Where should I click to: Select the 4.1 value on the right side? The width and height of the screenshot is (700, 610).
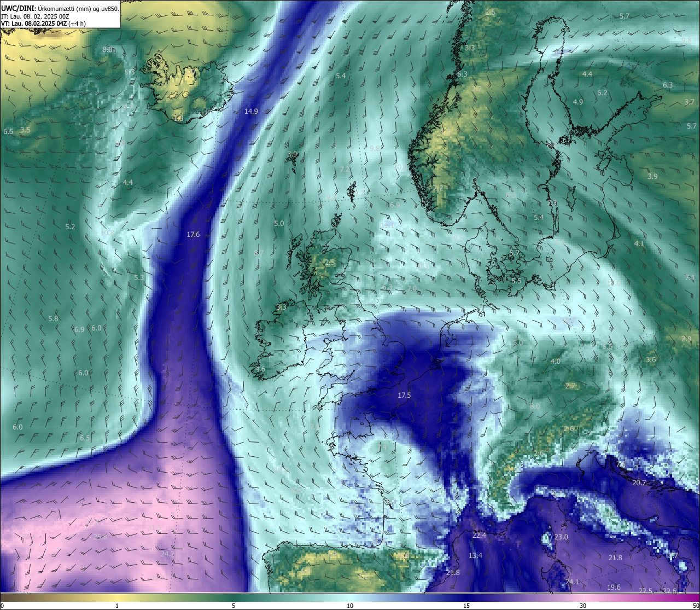pos(639,243)
